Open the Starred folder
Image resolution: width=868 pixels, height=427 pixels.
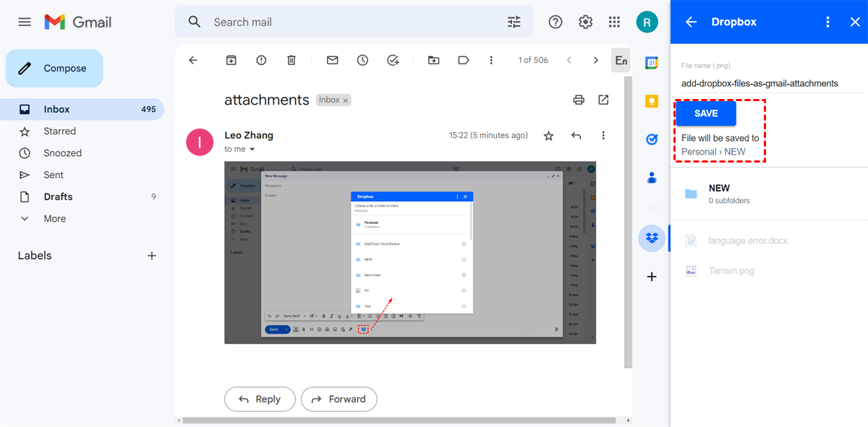[82, 131]
